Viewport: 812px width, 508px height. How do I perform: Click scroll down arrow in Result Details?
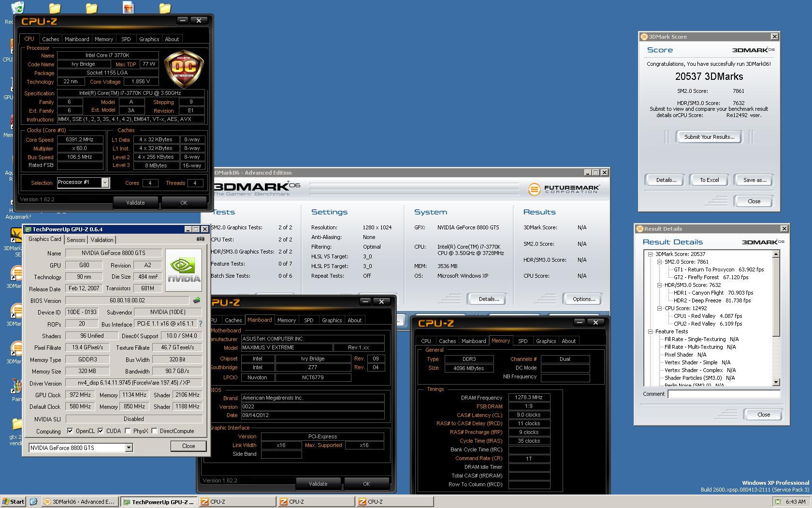(776, 382)
